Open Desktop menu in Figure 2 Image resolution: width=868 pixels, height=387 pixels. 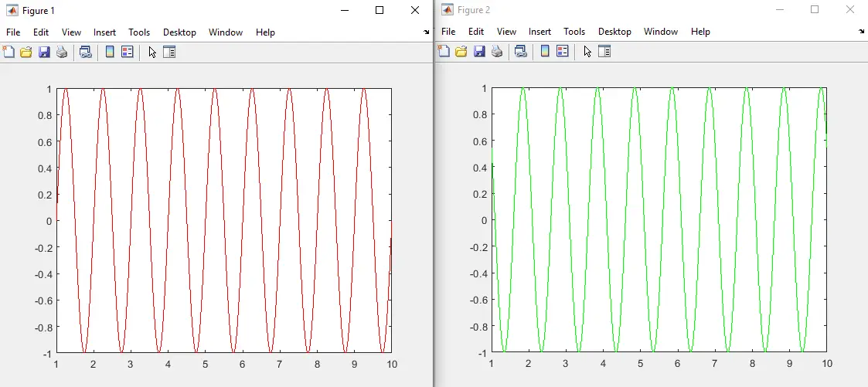614,32
